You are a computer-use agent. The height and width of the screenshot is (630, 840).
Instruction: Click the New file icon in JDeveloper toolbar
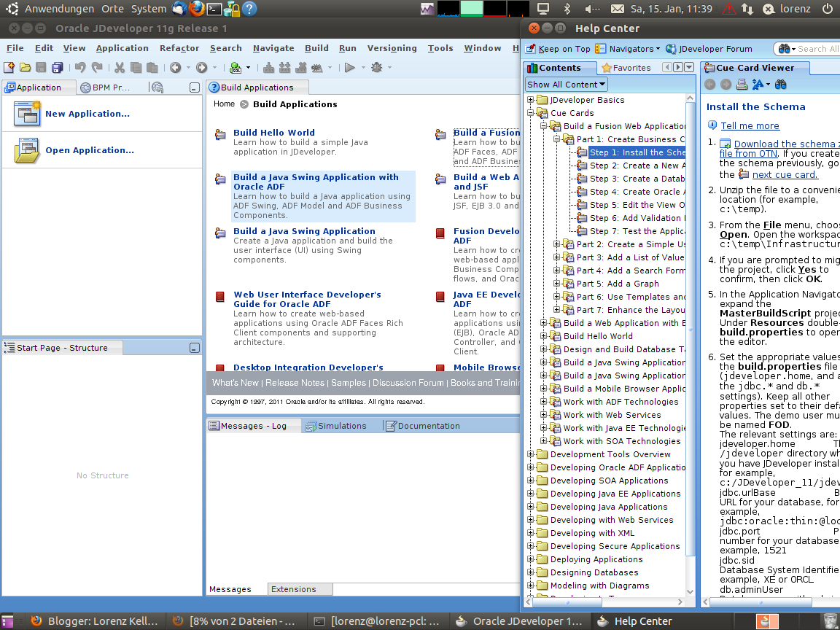(x=9, y=68)
